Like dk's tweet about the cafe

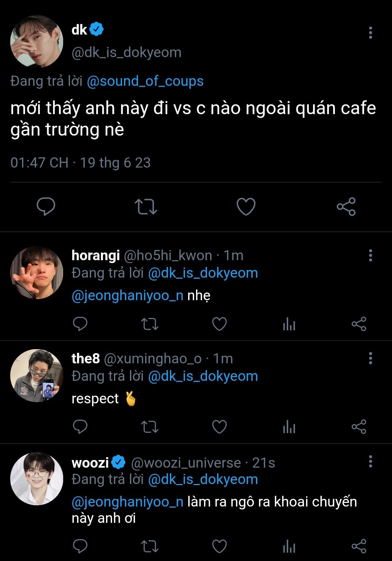[246, 206]
